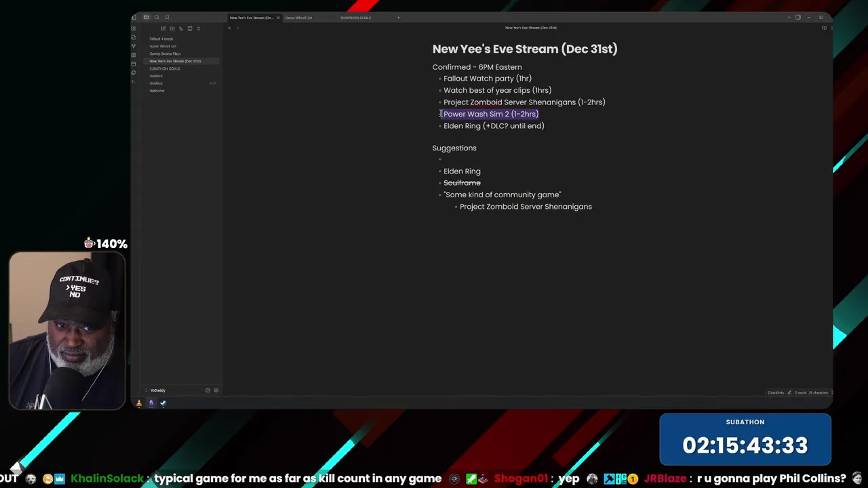Click the word count in status bar
Image resolution: width=868 pixels, height=488 pixels.
click(801, 392)
